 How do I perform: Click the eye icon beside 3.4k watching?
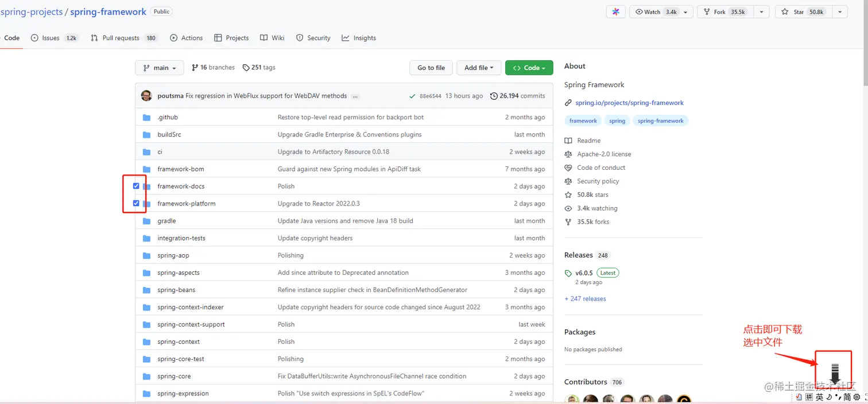click(x=568, y=208)
